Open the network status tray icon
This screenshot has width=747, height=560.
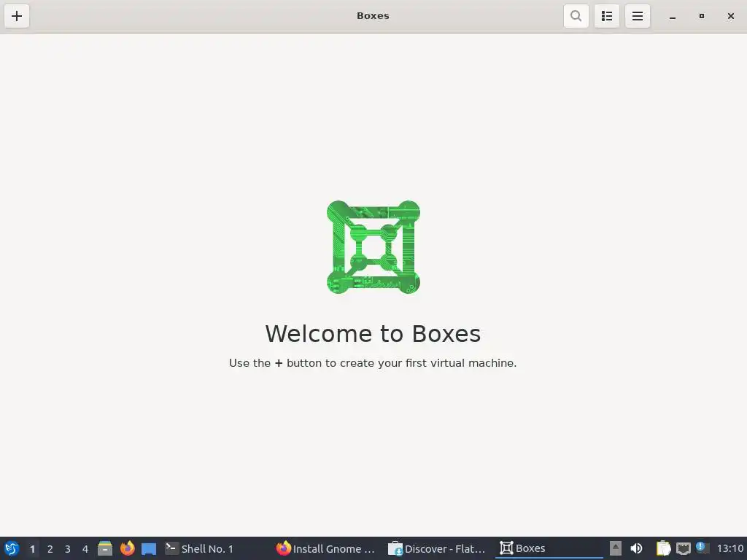pyautogui.click(x=683, y=548)
